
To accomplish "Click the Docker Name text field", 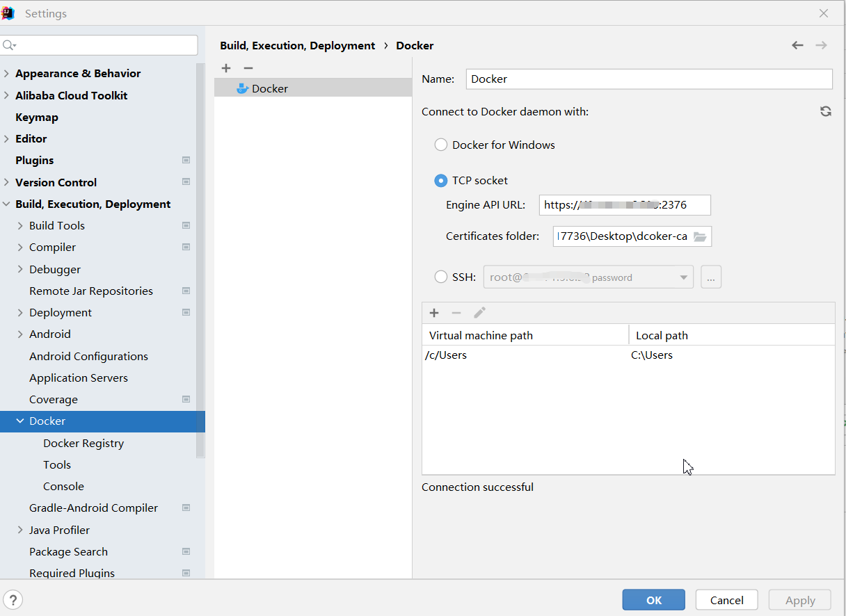I will (x=649, y=79).
